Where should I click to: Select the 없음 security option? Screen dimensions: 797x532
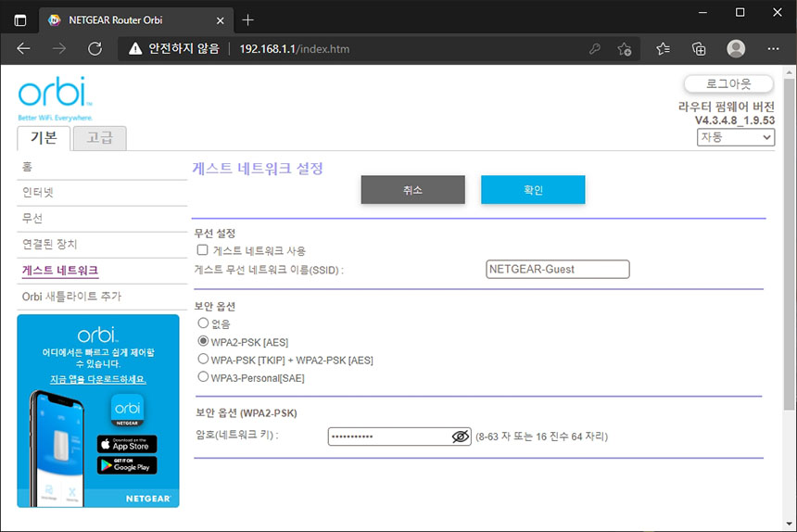click(203, 323)
